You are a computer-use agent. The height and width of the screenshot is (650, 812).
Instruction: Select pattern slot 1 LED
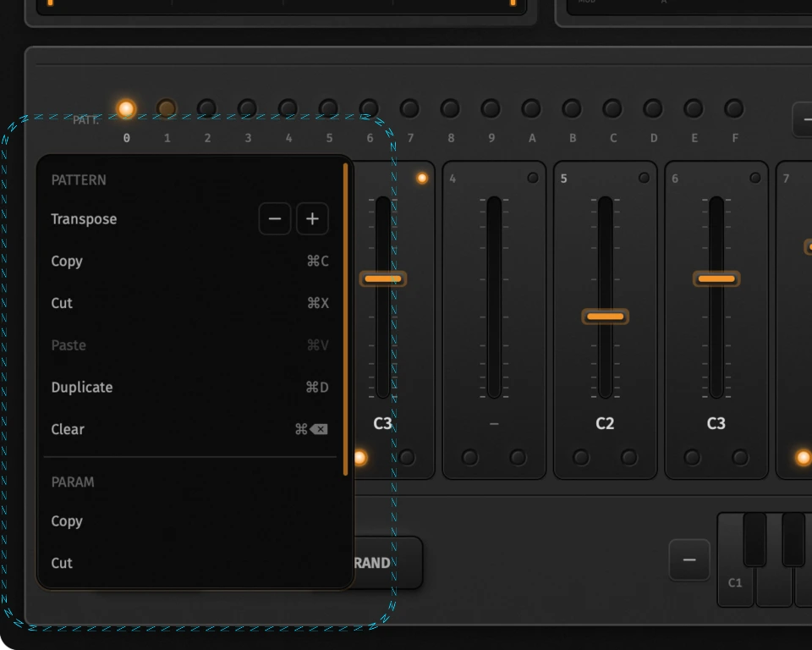167,109
